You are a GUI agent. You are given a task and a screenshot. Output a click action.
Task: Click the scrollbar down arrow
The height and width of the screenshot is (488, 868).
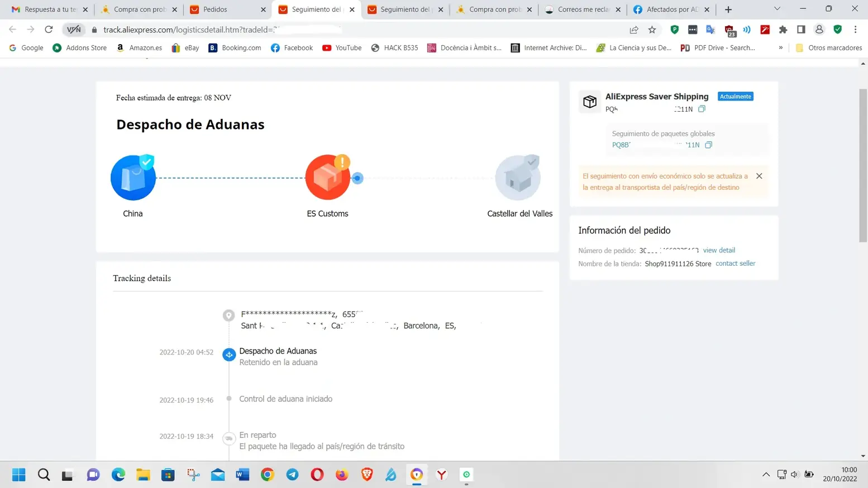click(x=863, y=456)
